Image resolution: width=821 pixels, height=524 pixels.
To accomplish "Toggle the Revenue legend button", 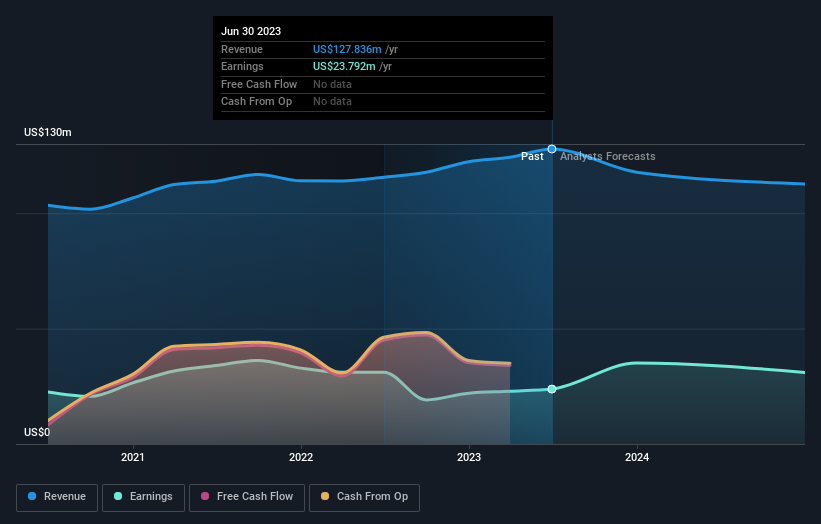I will click(57, 497).
